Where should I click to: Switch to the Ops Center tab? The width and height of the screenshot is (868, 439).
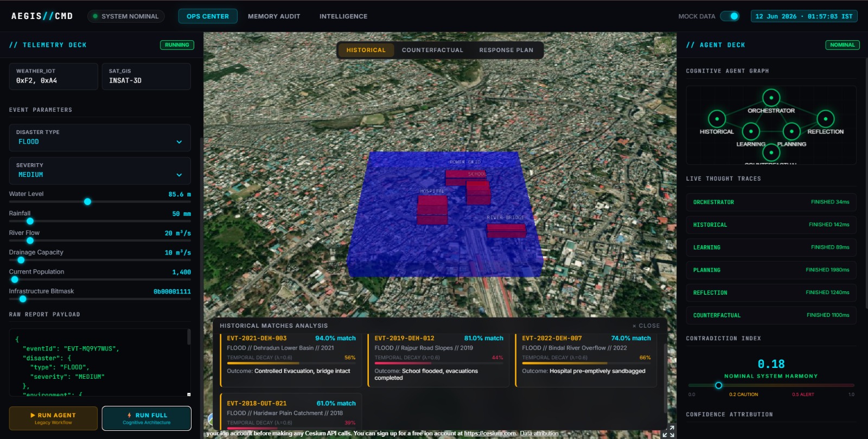[x=208, y=16]
